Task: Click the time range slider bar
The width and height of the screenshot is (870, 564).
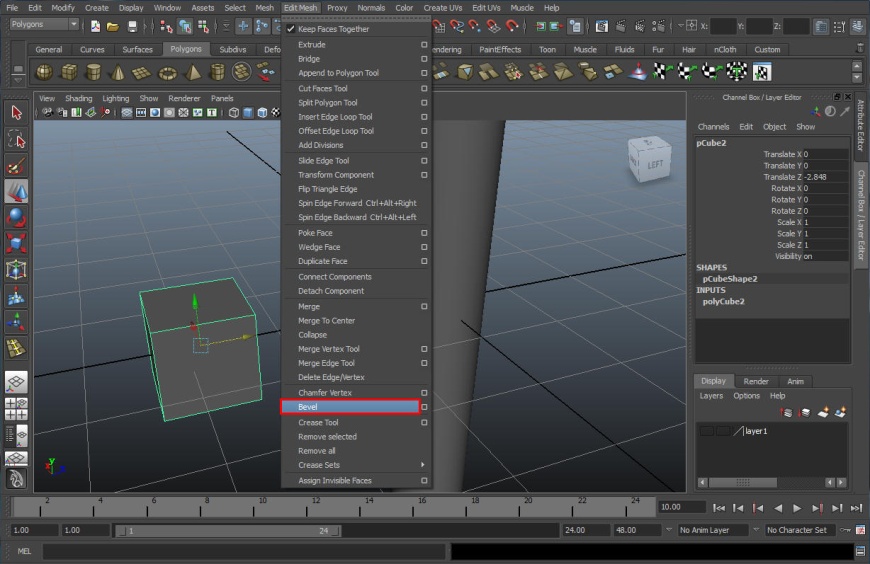Action: [x=230, y=530]
